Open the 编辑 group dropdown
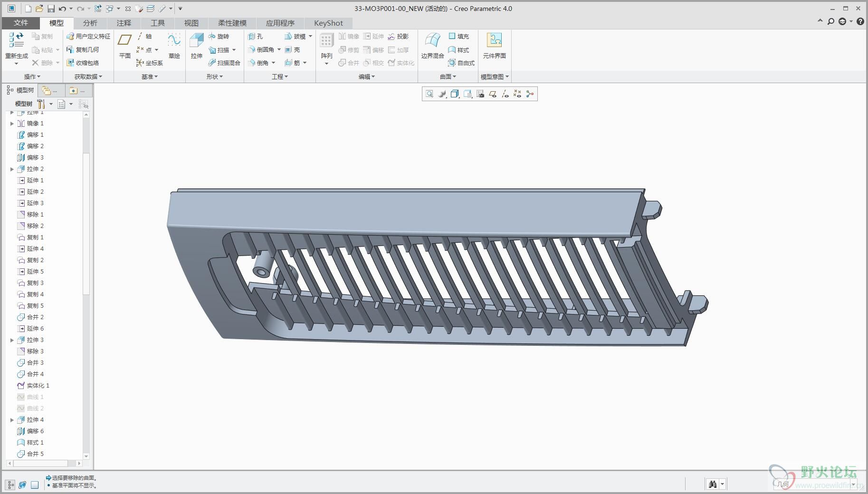The height and width of the screenshot is (494, 868). pyautogui.click(x=367, y=76)
